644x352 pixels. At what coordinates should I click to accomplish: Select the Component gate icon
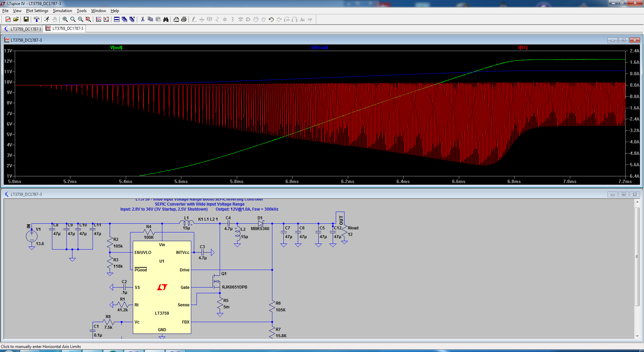(x=248, y=19)
